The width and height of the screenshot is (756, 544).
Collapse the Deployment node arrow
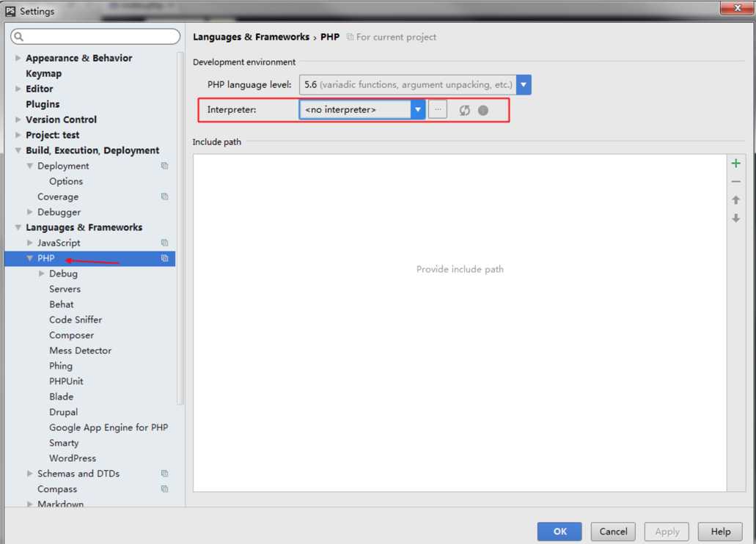(x=30, y=166)
